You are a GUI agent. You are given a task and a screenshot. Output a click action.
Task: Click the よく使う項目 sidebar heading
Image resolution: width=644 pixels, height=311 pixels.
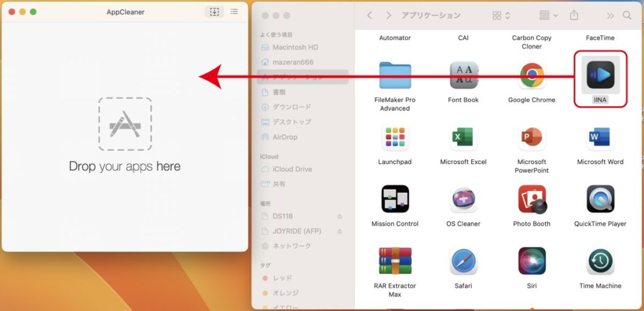pos(276,35)
